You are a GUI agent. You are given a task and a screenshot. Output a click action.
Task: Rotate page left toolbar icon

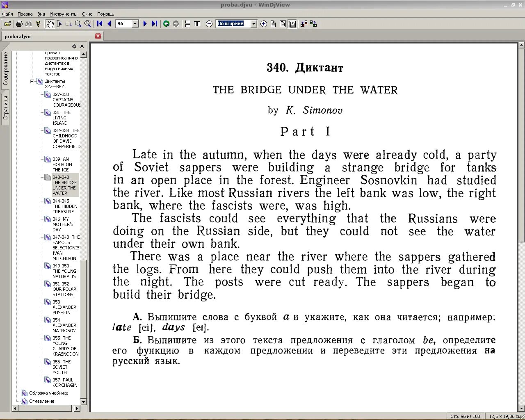tap(304, 24)
